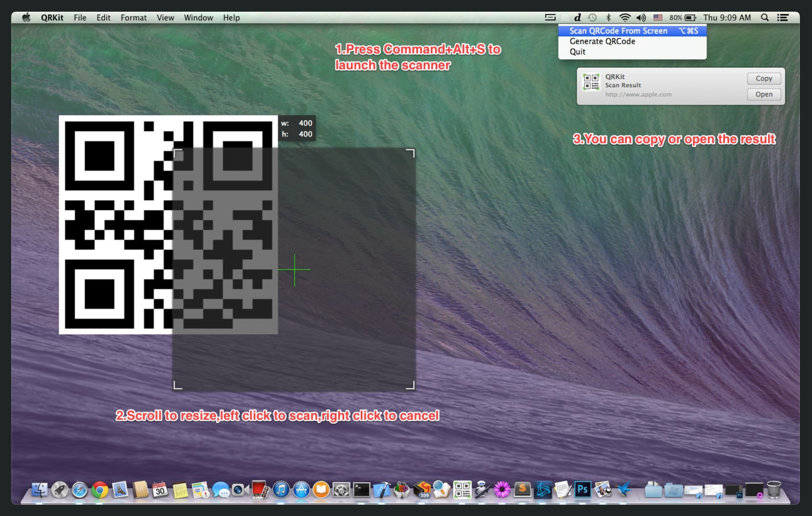
Task: Open Automator robot icon in dock
Action: [482, 490]
